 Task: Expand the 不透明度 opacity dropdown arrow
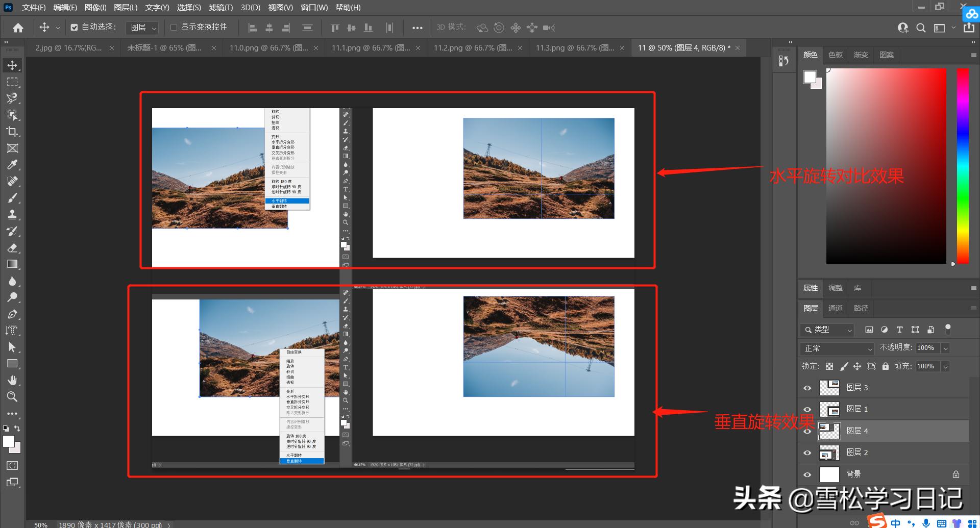click(945, 348)
